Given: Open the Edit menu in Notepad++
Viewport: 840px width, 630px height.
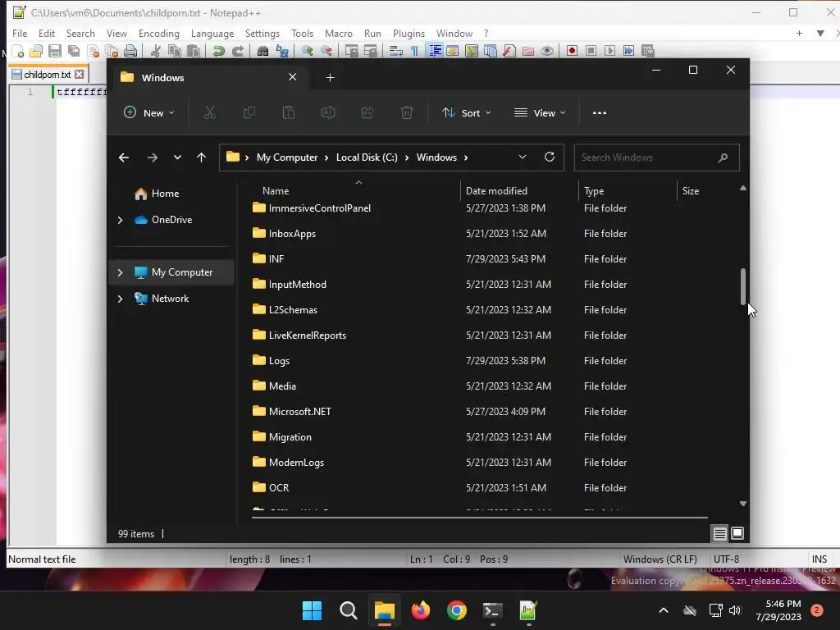Looking at the screenshot, I should pos(47,33).
